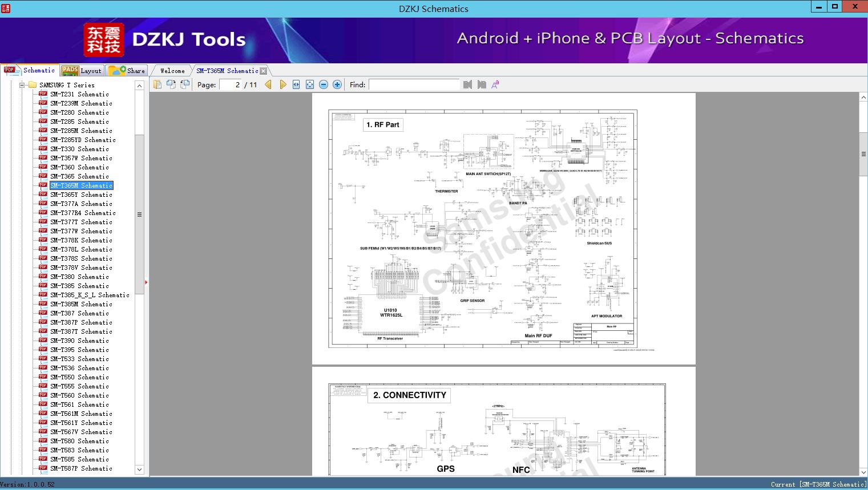Open SM-T377R4 Schematic
Screen dimensions: 868x490
[x=83, y=213]
